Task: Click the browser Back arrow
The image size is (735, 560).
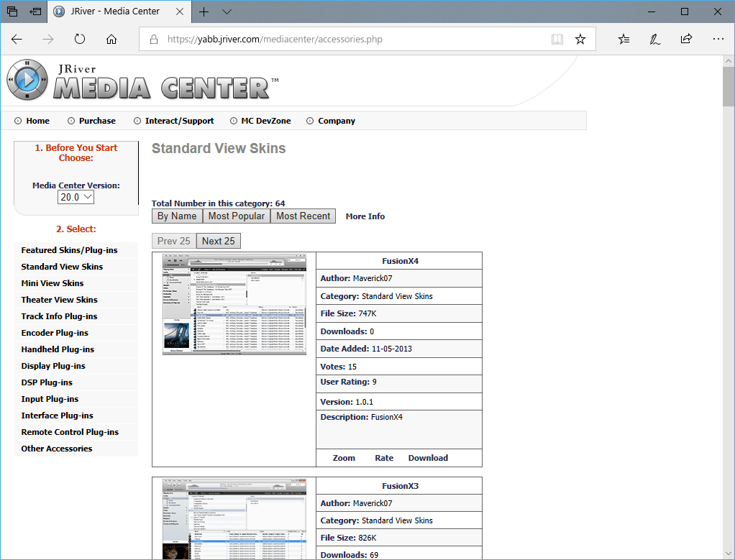Action: pos(17,40)
